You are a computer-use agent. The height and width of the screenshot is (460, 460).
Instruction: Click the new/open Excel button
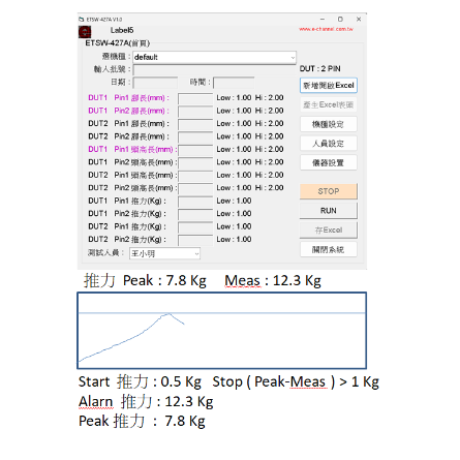tap(329, 85)
